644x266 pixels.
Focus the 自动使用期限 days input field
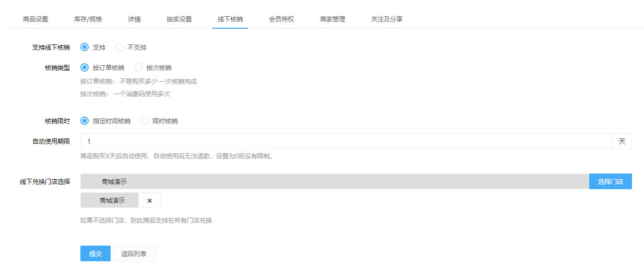tap(346, 141)
